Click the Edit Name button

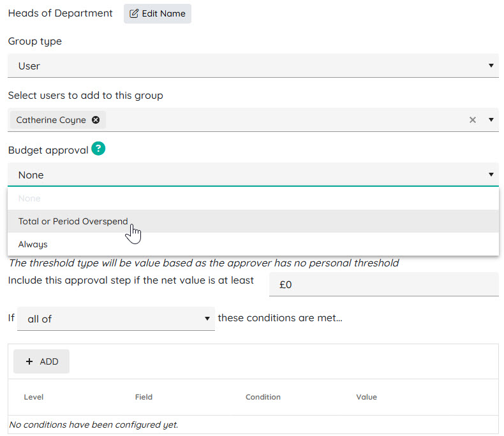[x=157, y=13]
